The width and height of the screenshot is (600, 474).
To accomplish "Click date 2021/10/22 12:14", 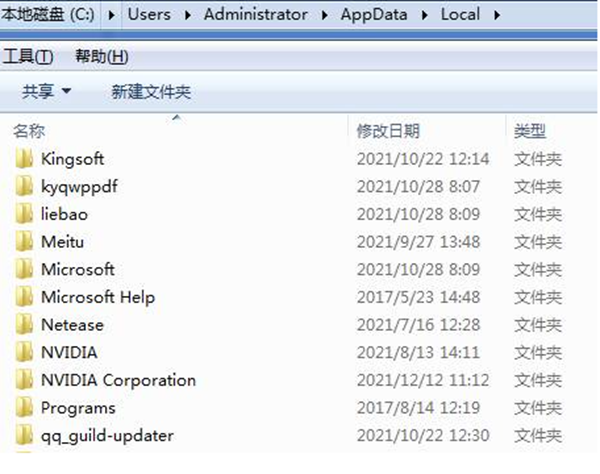I will (x=423, y=159).
